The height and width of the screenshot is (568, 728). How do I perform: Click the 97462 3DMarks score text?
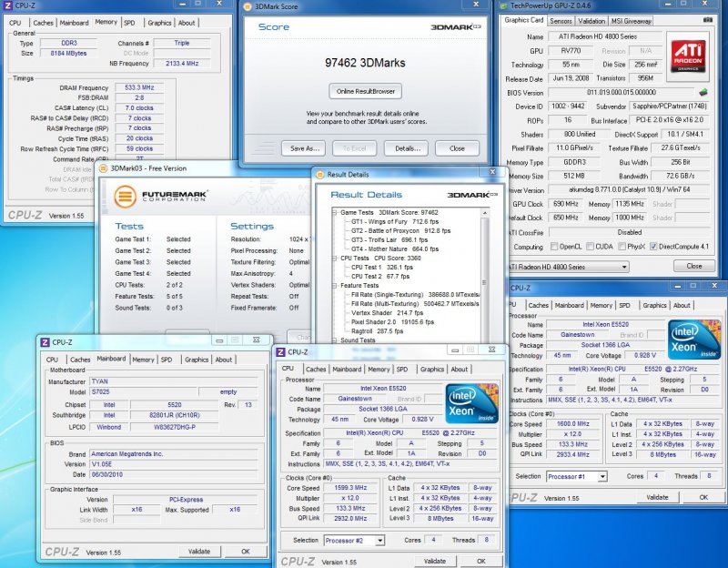pos(365,63)
